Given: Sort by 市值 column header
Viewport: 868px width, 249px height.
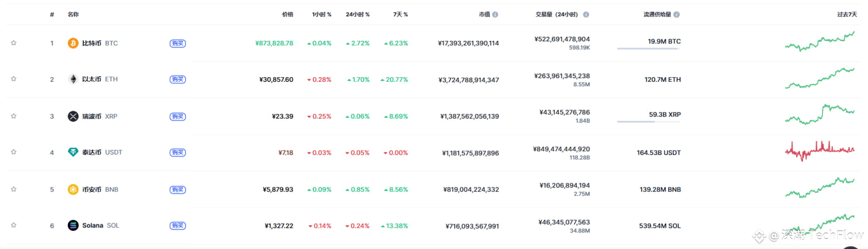Looking at the screenshot, I should (485, 15).
